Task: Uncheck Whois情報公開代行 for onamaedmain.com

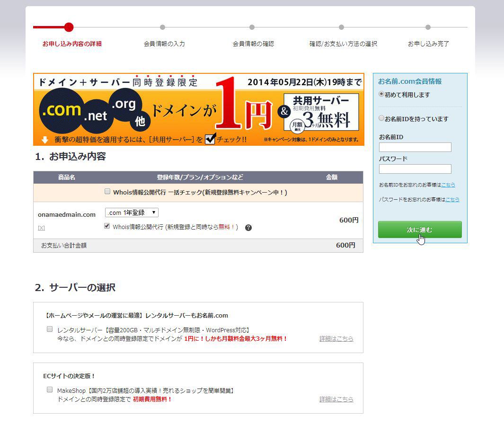Action: tap(107, 226)
